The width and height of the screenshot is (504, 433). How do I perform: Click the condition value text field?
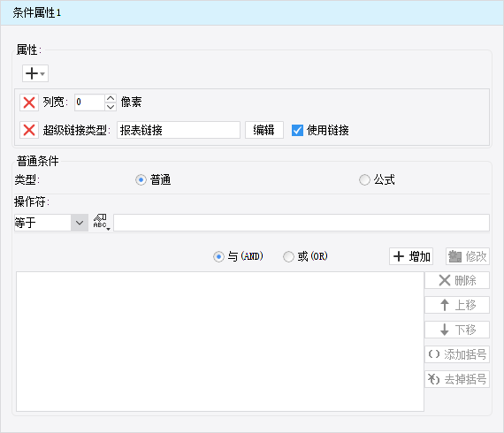tap(302, 223)
